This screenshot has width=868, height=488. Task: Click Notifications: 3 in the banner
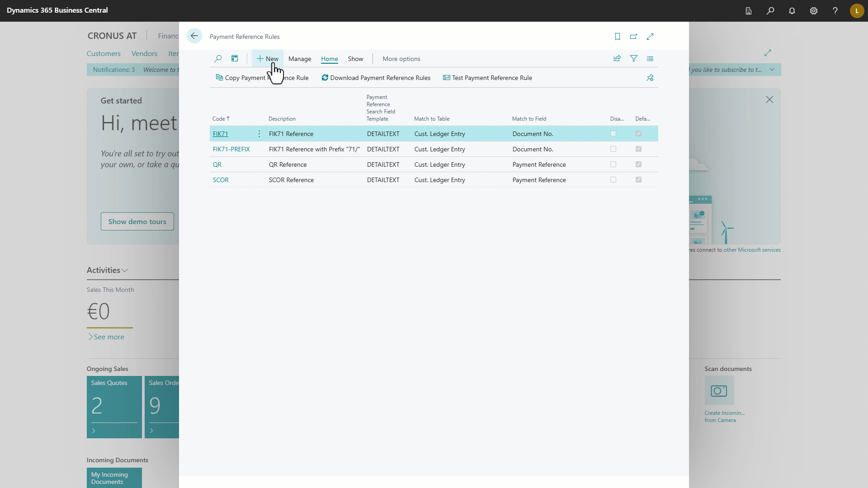tap(114, 70)
